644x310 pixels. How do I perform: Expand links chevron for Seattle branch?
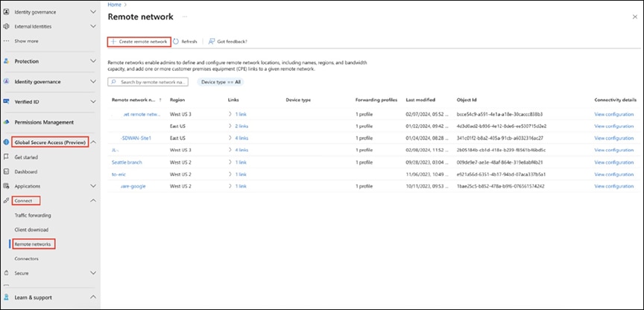pos(230,162)
